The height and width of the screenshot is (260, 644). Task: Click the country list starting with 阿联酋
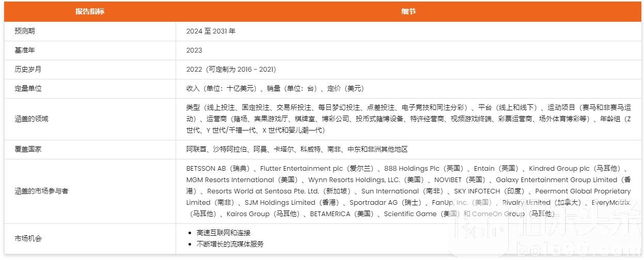(x=297, y=149)
